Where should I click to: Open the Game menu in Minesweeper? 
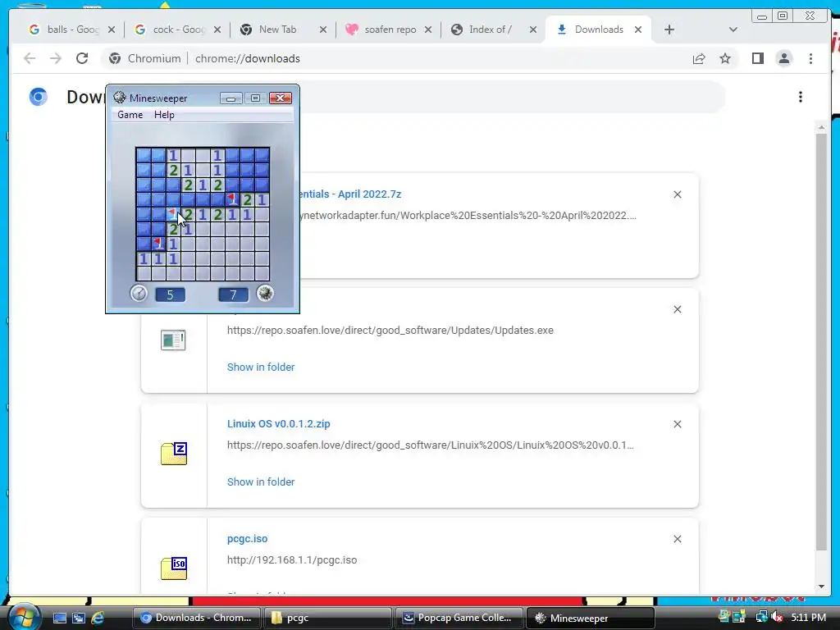130,115
